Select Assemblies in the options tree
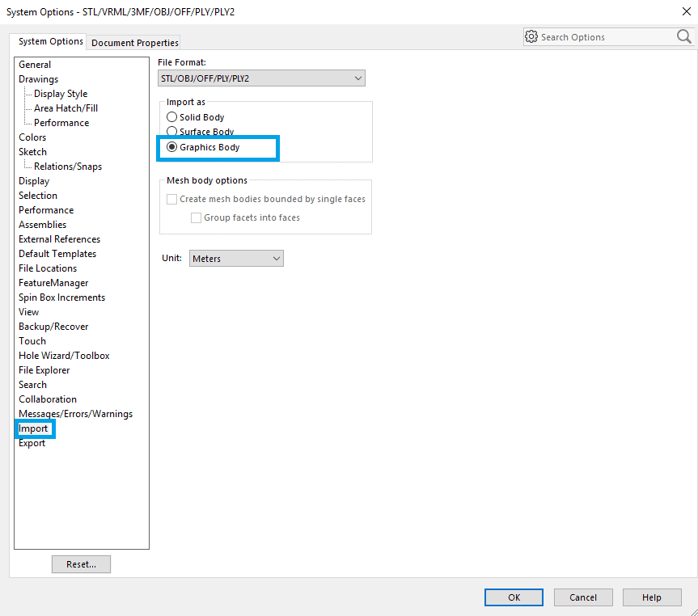The width and height of the screenshot is (698, 616). click(x=42, y=225)
